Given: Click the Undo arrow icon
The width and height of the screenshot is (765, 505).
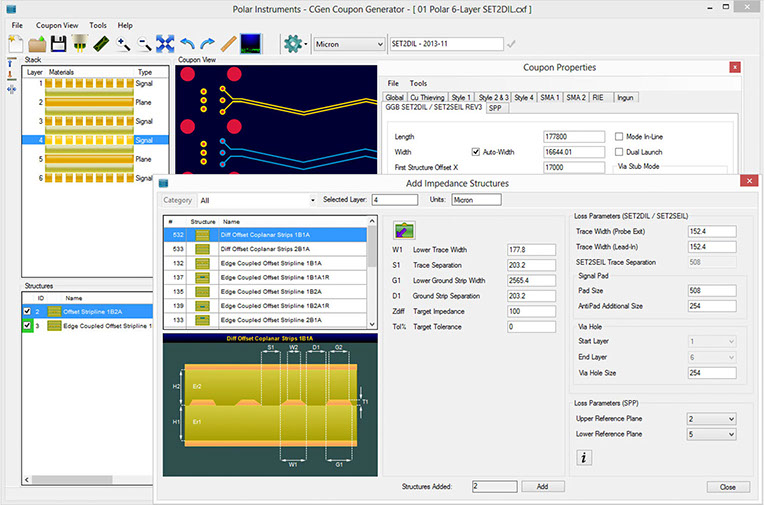Looking at the screenshot, I should [x=187, y=44].
